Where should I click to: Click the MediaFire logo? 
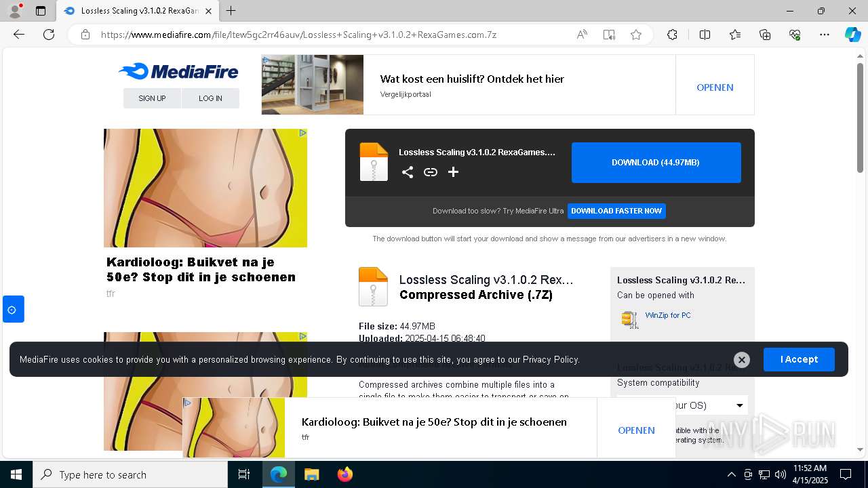pos(178,71)
